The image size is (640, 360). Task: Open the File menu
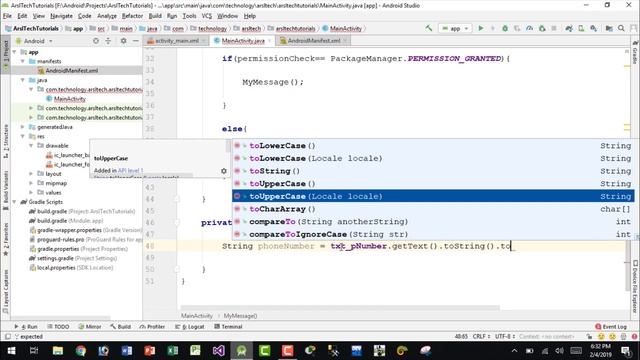pyautogui.click(x=7, y=16)
